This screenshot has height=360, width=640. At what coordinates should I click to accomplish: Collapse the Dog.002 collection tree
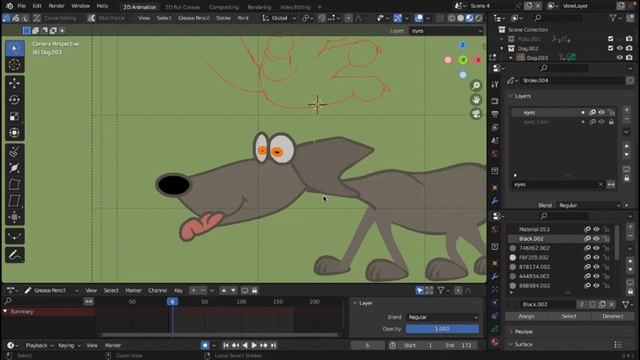502,48
